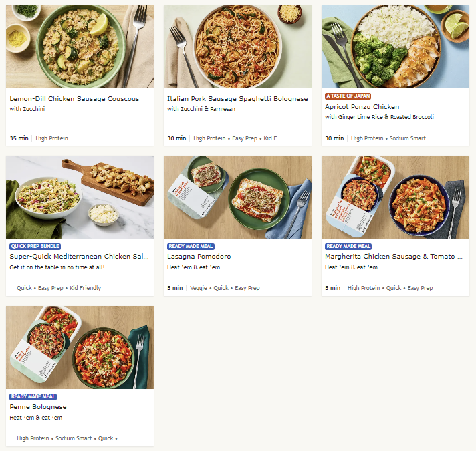The image size is (476, 451).
Task: Click the Spaghetti Bolognese dish image
Action: 237,47
